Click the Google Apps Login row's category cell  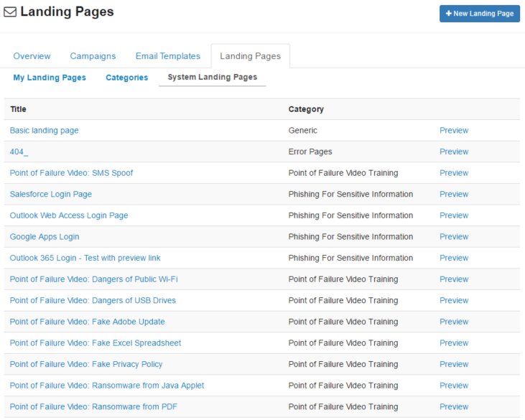click(x=350, y=237)
